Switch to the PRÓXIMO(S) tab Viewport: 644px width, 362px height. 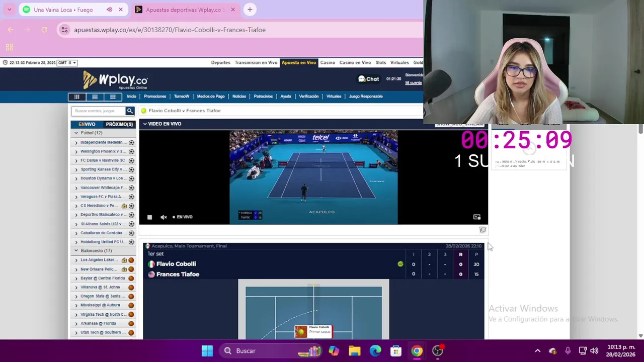point(119,124)
